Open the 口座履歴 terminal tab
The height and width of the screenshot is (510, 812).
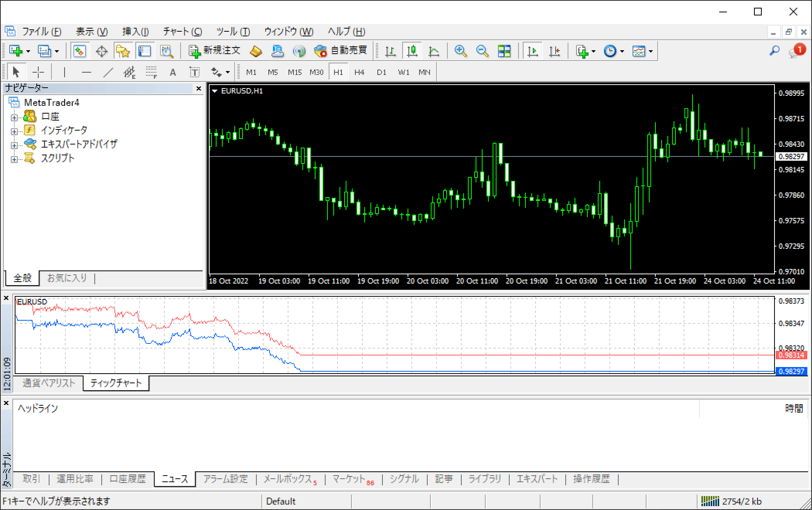click(x=128, y=479)
